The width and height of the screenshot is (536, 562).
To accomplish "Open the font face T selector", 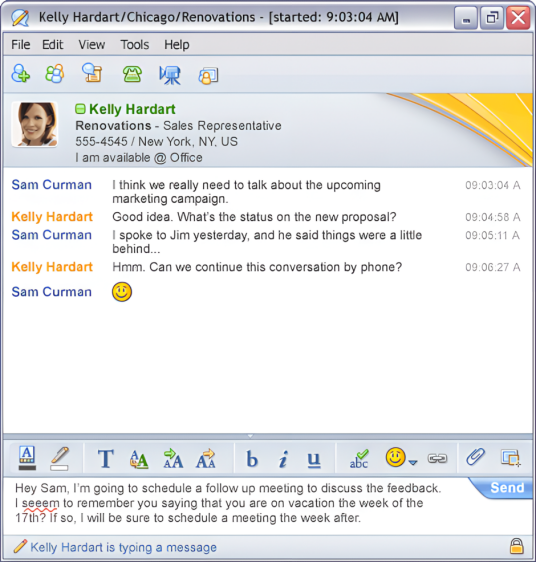I will click(x=106, y=459).
